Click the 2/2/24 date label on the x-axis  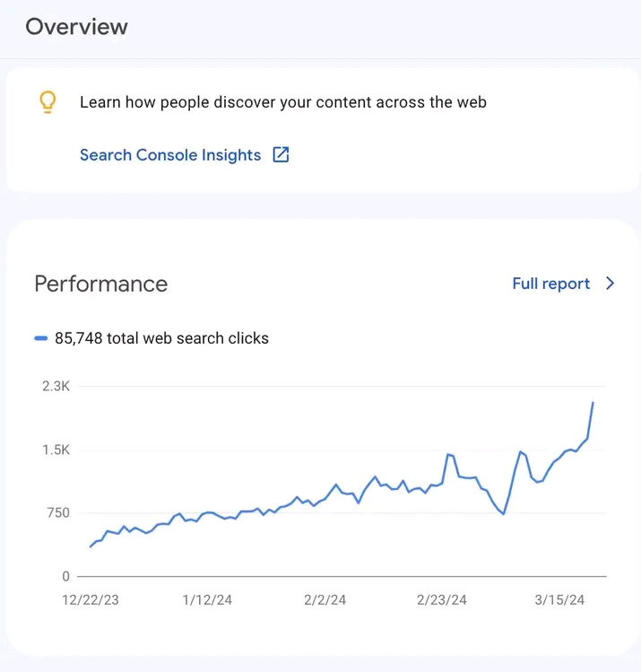[x=325, y=600]
